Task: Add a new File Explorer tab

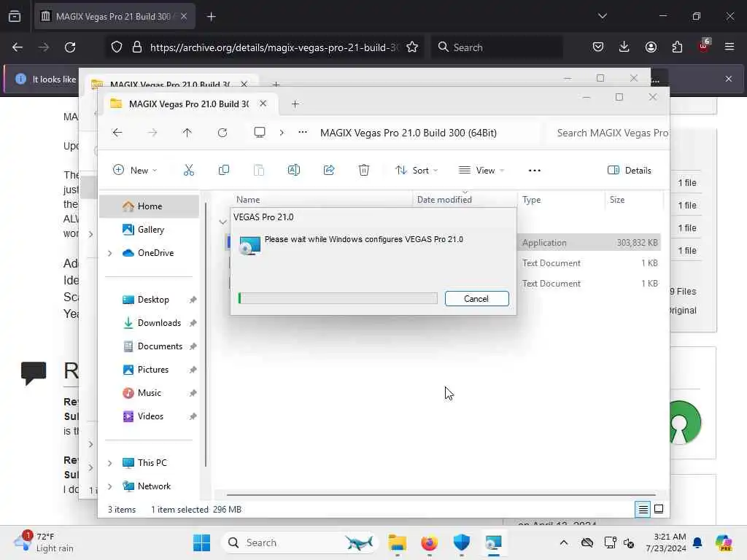Action: tap(295, 104)
